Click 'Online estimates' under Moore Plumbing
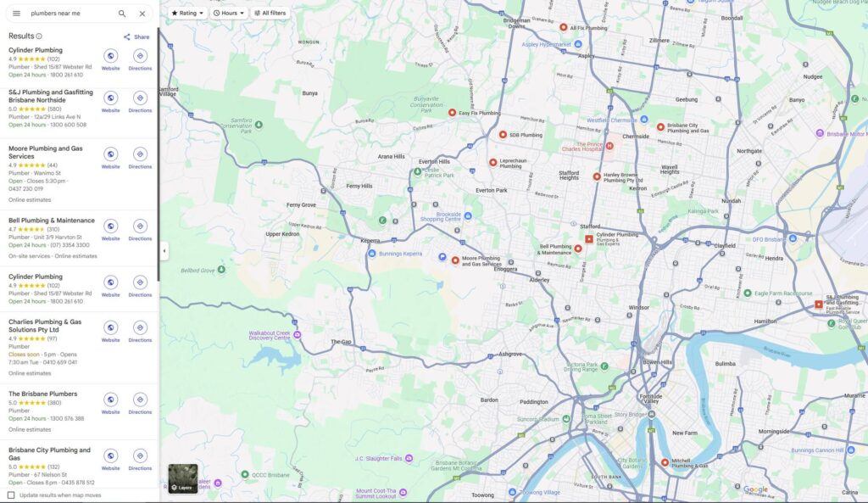868x503 pixels. tap(30, 200)
